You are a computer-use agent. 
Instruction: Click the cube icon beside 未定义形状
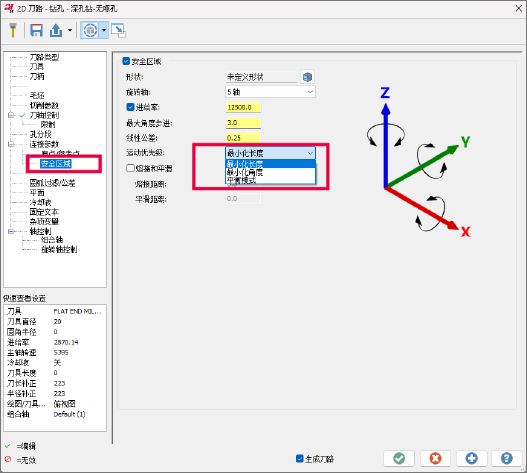pyautogui.click(x=307, y=77)
